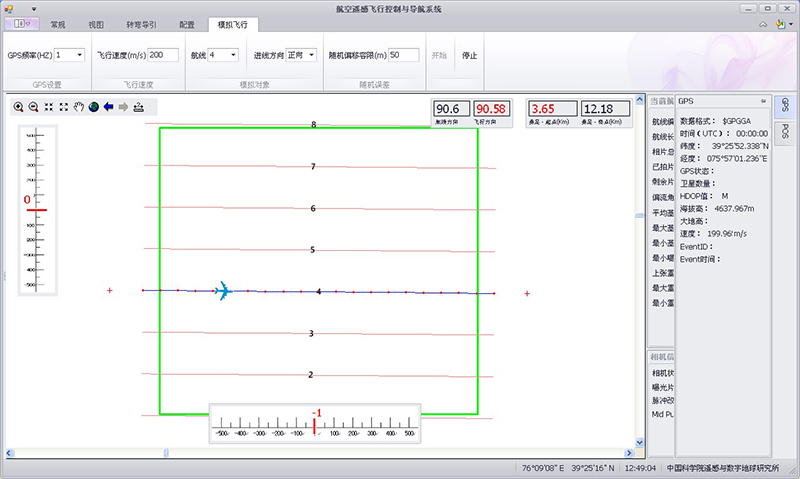Select the pan hand tool

(x=79, y=107)
